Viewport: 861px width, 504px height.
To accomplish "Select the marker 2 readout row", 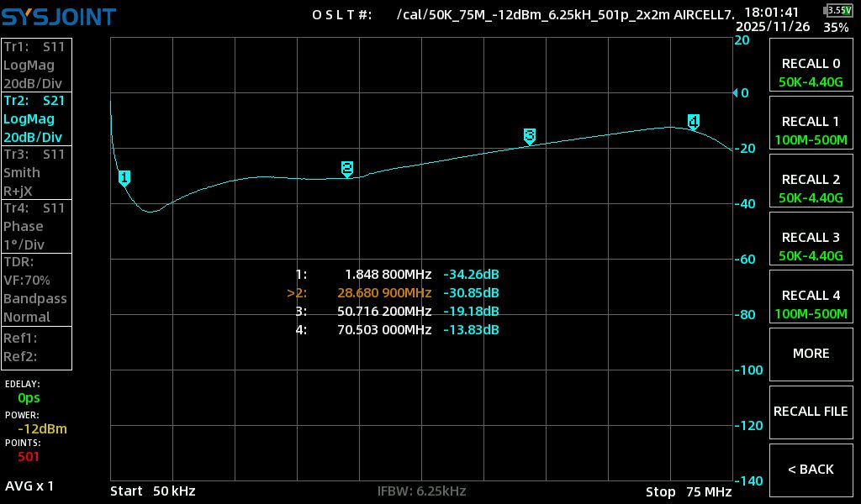I will [394, 293].
